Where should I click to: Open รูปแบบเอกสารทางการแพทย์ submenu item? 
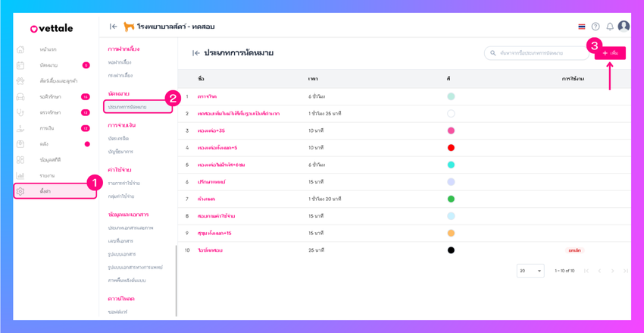136,267
